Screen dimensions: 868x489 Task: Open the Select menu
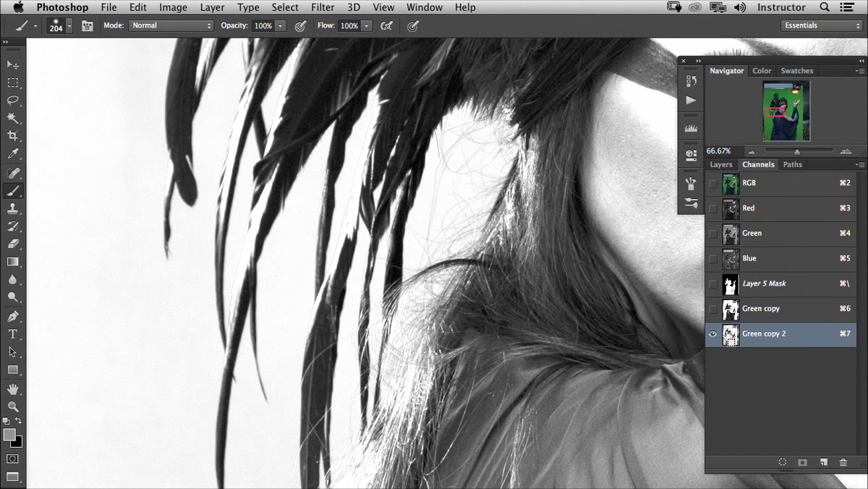(285, 7)
